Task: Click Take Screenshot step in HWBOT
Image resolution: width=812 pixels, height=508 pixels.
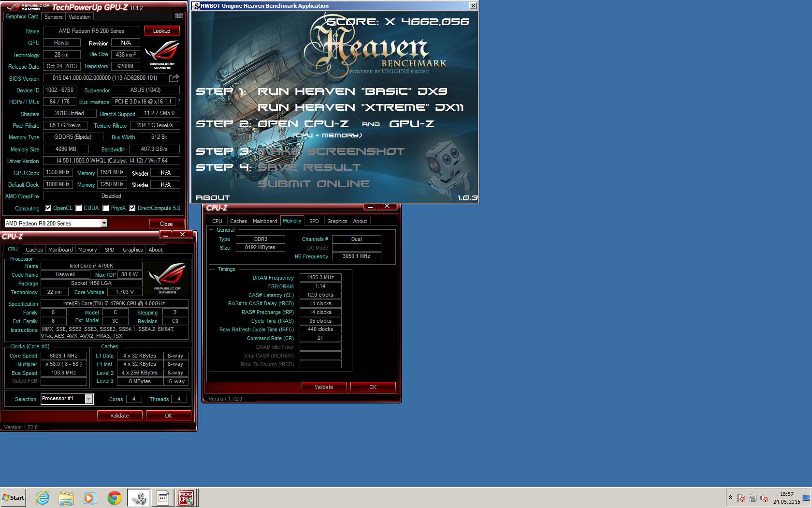Action: point(331,151)
